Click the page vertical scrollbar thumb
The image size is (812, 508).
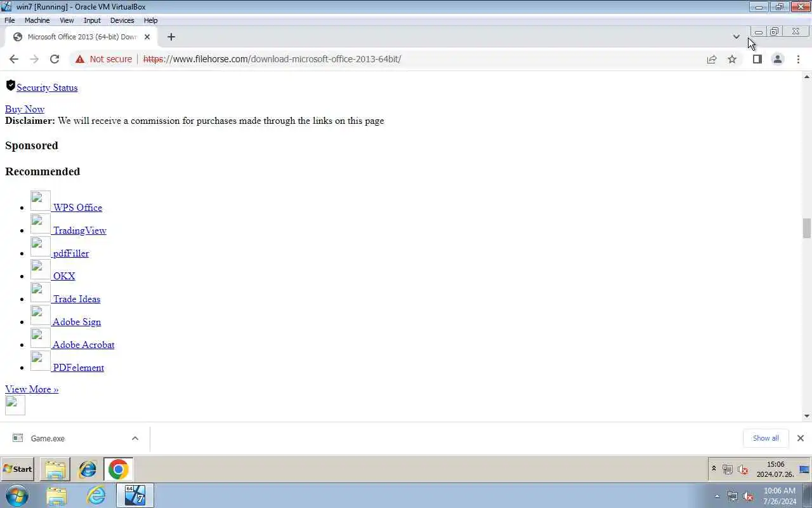click(x=806, y=228)
